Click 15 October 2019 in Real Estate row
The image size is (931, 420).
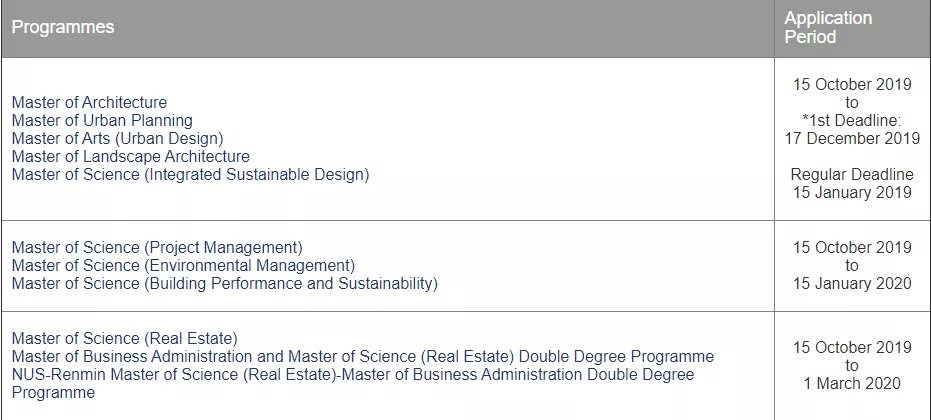(x=852, y=348)
